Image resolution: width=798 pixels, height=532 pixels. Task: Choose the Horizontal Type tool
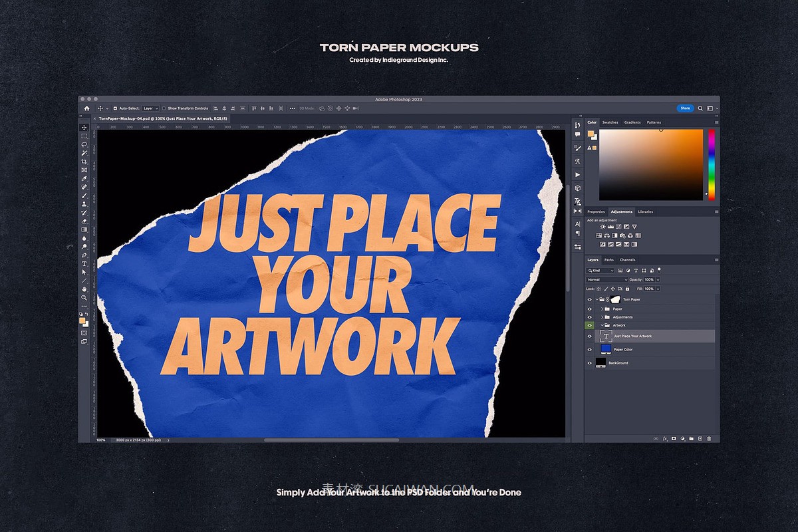[84, 264]
